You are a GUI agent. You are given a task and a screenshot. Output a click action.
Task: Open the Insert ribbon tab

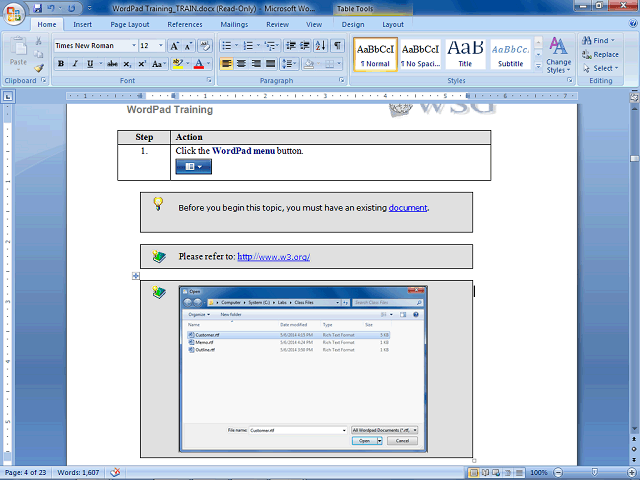point(82,24)
